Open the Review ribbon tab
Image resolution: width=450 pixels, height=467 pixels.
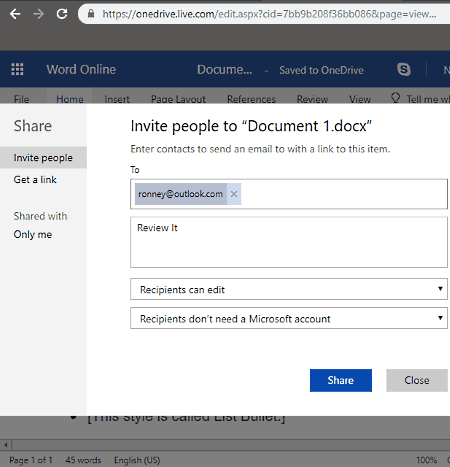[312, 99]
